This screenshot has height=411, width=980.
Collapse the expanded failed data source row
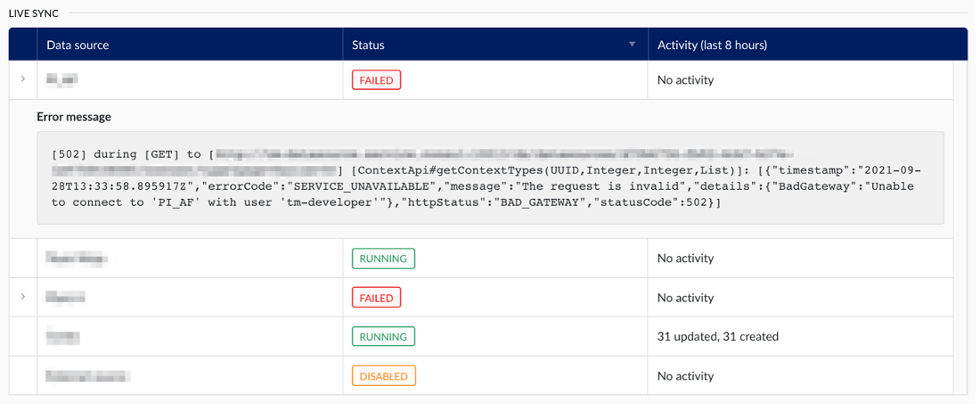pyautogui.click(x=22, y=79)
